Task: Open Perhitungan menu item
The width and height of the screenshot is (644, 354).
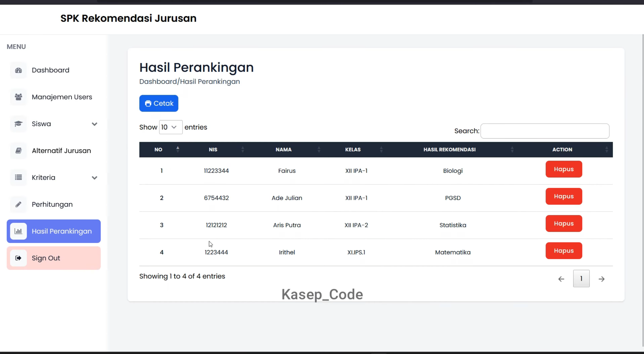Action: pos(54,204)
